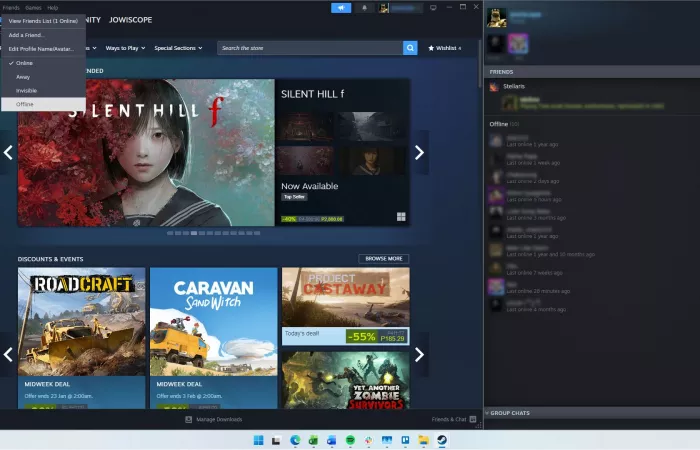Screen dimensions: 700x450
Task: Set status to Invisible
Action: [26, 90]
